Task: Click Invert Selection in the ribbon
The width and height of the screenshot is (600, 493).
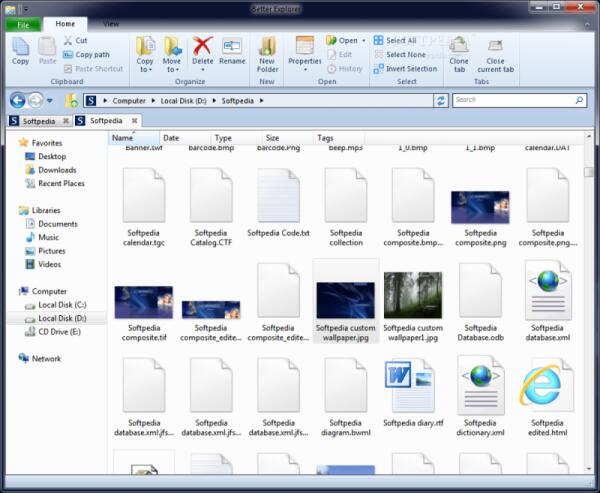Action: pos(405,69)
